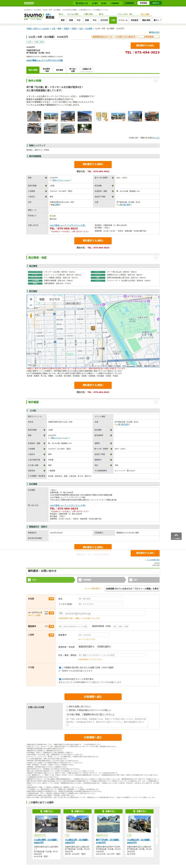Toggle この情報を他の問い合わせにも自動で反映 checkbox
The width and height of the screenshot is (186, 868).
pos(60,667)
